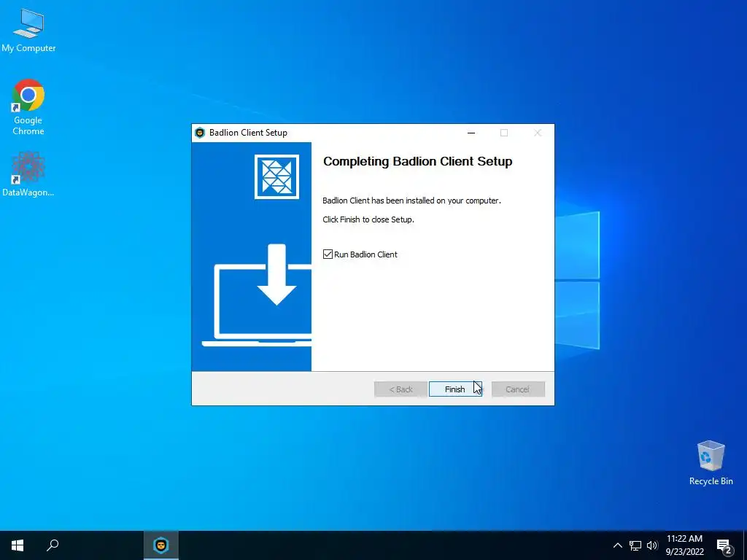The image size is (747, 560).
Task: Click Finish to close Setup
Action: [455, 389]
